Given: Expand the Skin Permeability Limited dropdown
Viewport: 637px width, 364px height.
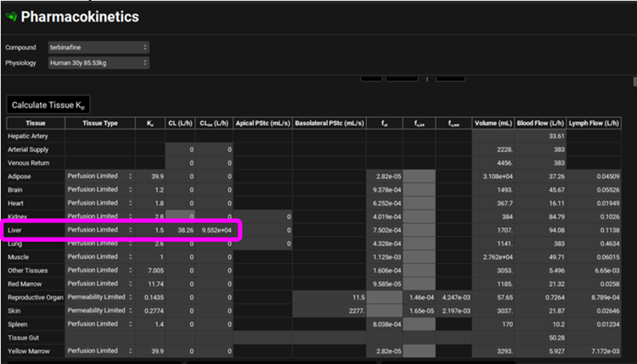Looking at the screenshot, I should click(100, 311).
